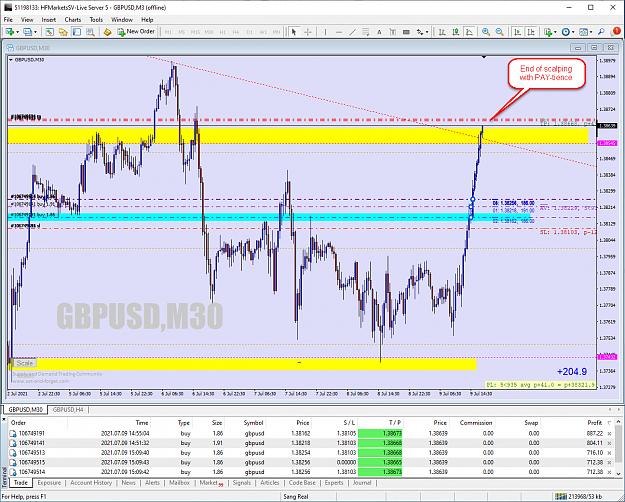
Task: Select the Crosshair tool
Action: coord(308,32)
